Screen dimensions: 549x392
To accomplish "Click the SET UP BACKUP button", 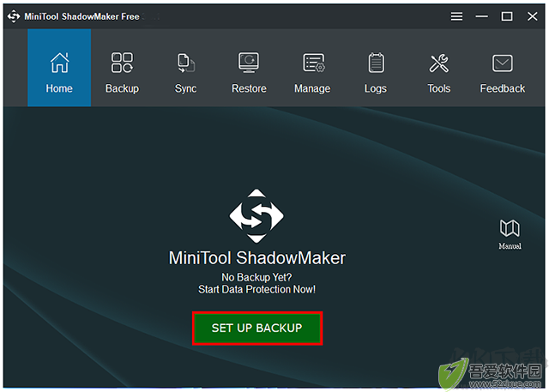I will [257, 328].
